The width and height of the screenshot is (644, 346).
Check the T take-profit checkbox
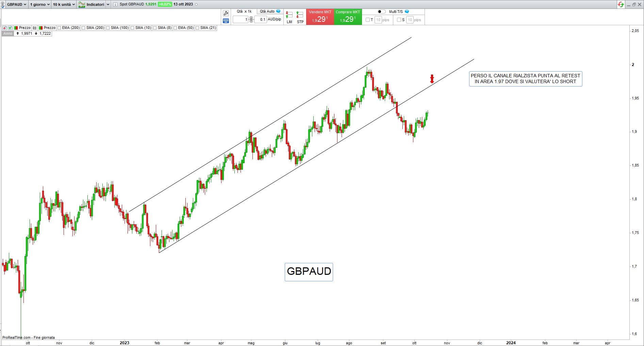367,20
